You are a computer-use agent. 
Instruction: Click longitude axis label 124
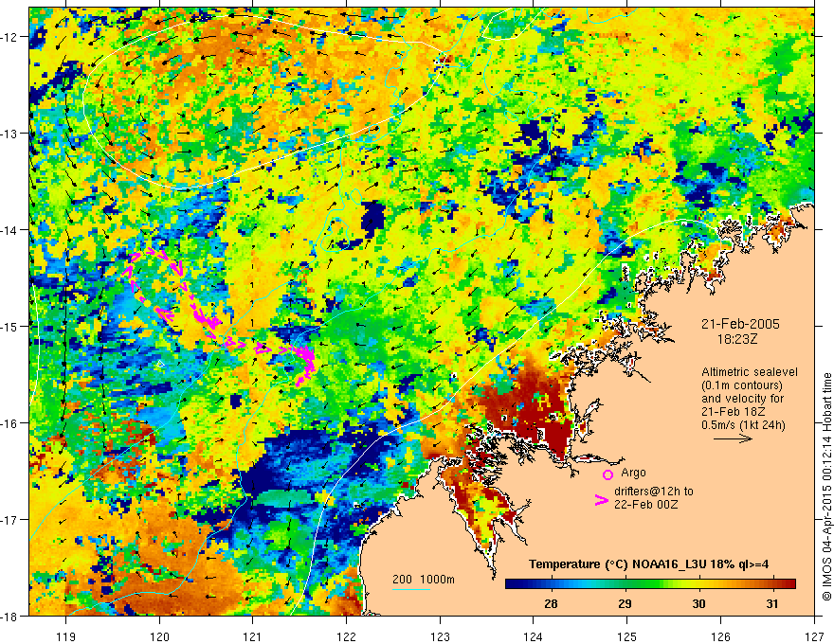534,636
